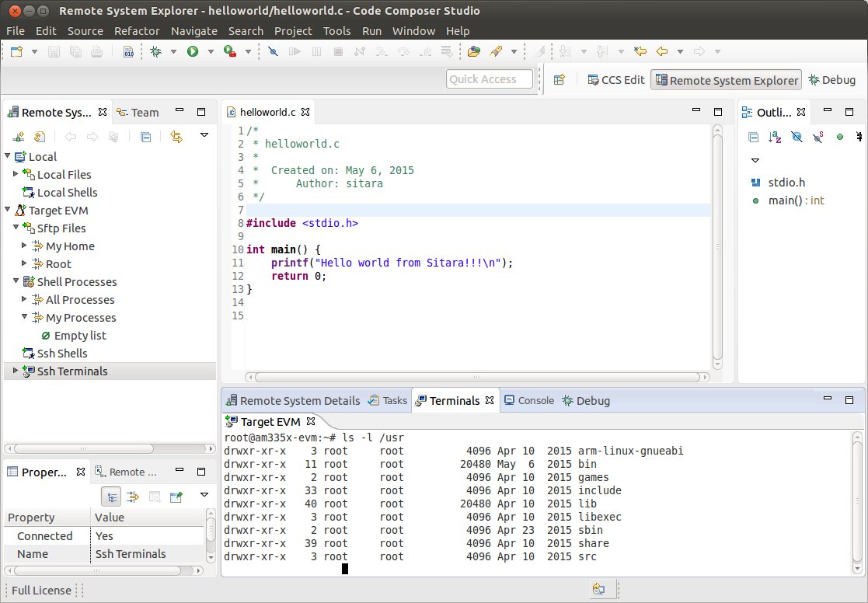The width and height of the screenshot is (868, 603).
Task: Toggle Show Categories in Properties panel
Action: point(111,497)
